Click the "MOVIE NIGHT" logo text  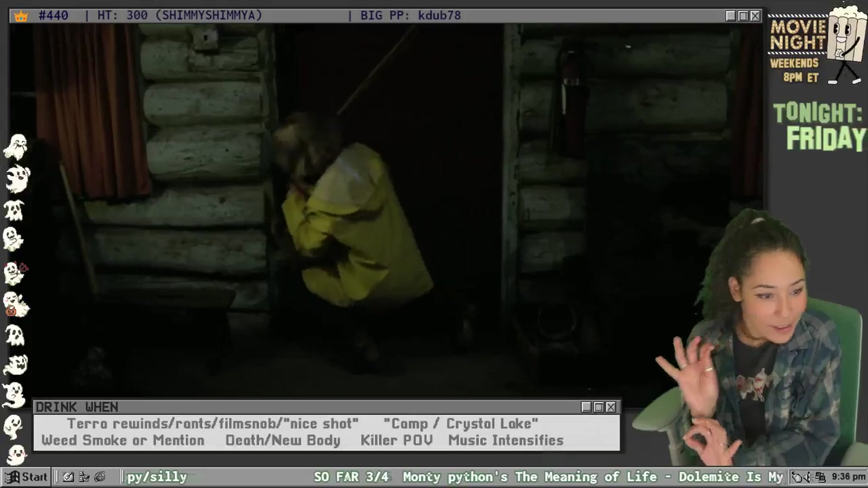click(x=798, y=35)
